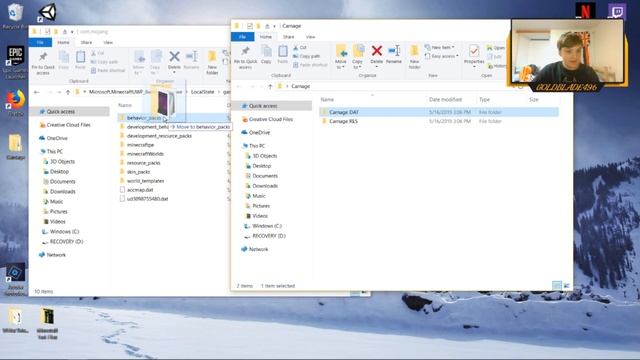Open Easy access dropdown in Carnage window
The image size is (640, 360).
pyautogui.click(x=441, y=56)
